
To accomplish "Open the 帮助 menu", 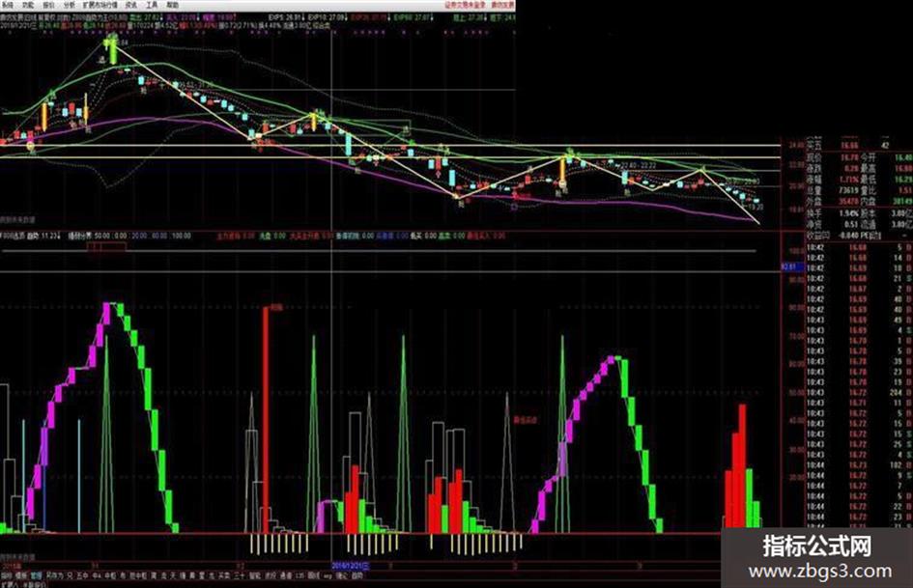I will tap(172, 5).
